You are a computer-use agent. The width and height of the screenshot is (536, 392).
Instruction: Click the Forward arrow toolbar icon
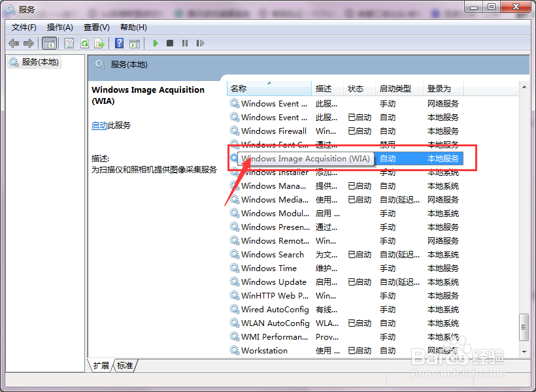click(29, 43)
